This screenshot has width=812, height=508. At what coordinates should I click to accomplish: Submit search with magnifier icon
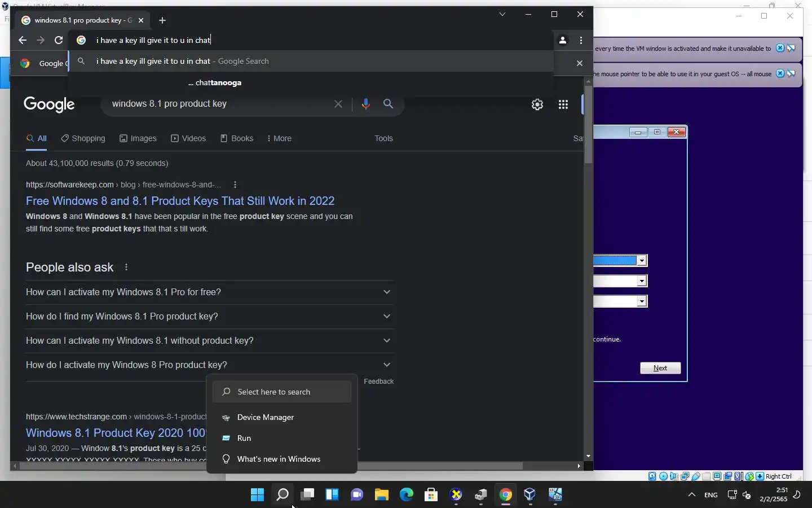[x=389, y=104]
